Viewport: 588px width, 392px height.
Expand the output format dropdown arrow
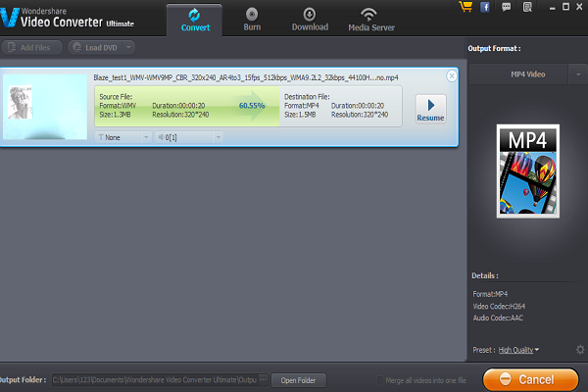[578, 74]
